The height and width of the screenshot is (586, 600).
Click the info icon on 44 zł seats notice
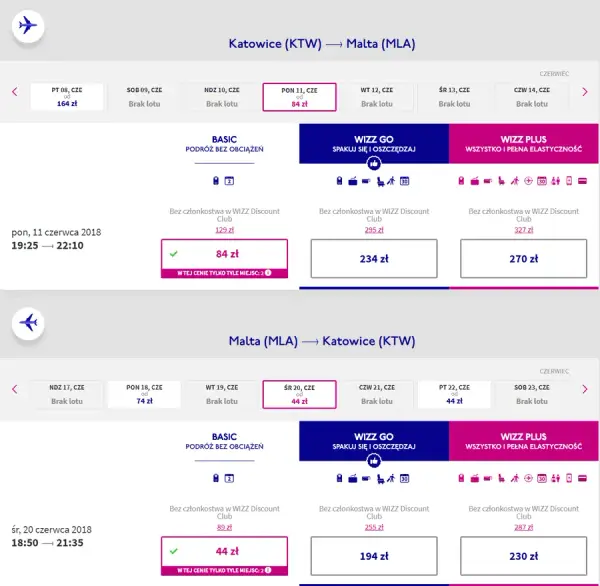268,570
